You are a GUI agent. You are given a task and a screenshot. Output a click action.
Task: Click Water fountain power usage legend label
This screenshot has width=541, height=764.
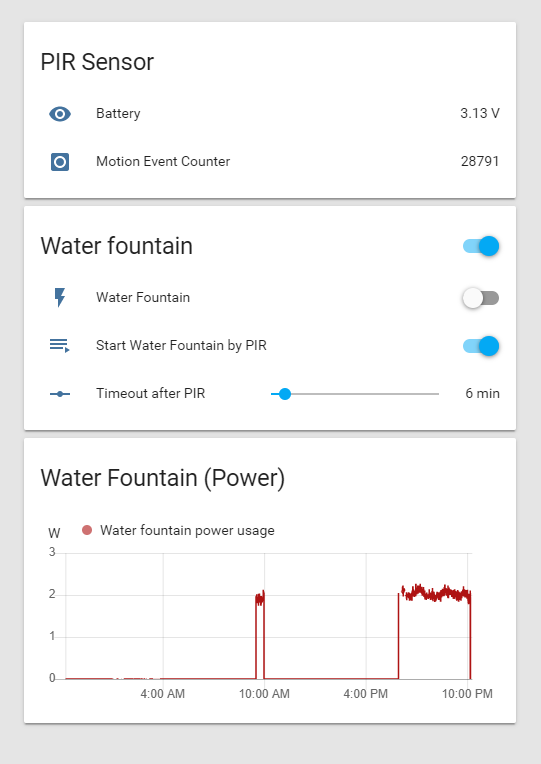(x=187, y=531)
